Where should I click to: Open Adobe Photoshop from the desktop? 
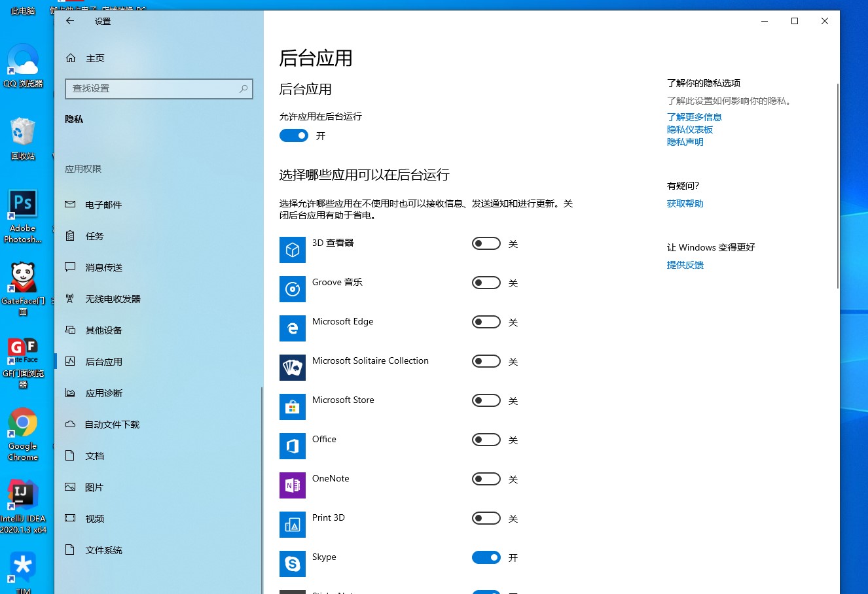[22, 203]
